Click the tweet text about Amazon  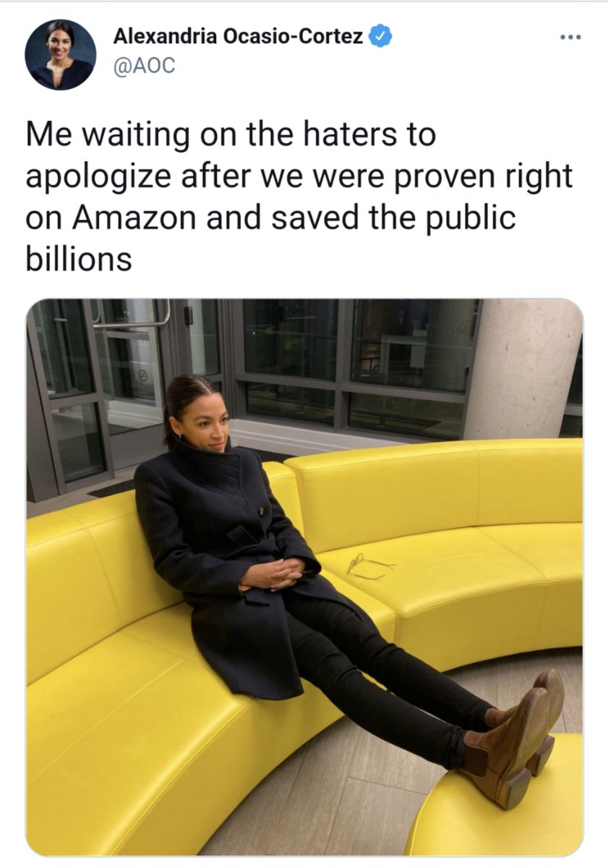299,197
